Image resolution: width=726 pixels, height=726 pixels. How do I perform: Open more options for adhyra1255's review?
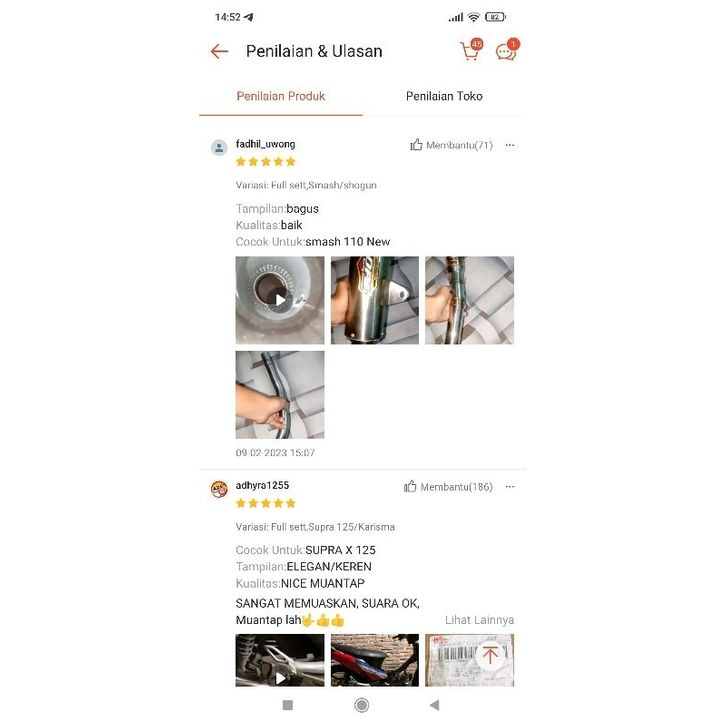click(510, 487)
